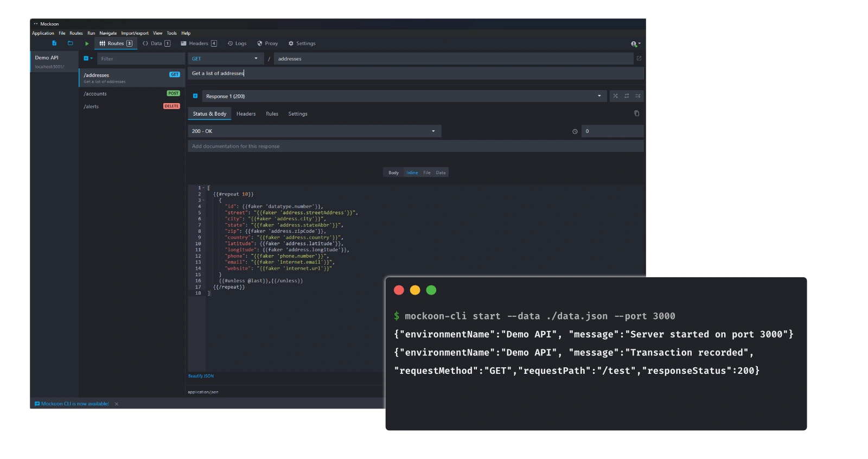Open the Run menu
The width and height of the screenshot is (868, 459).
[91, 33]
